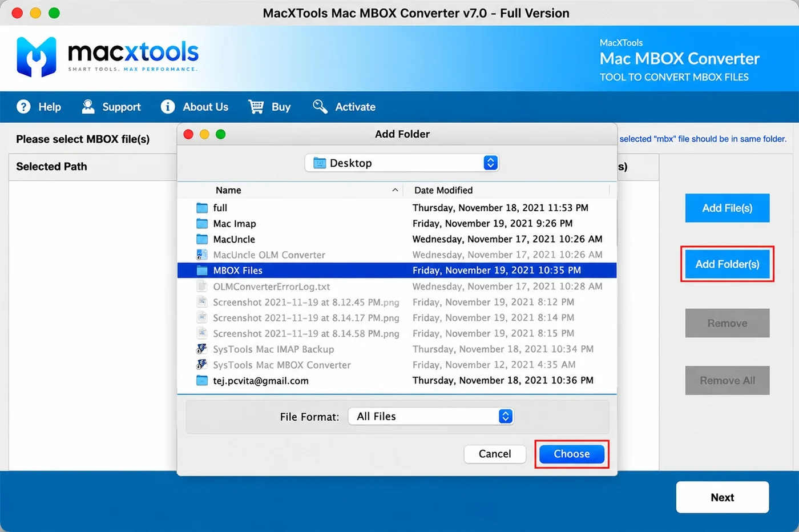
Task: Click the Buy shopping cart icon
Action: click(256, 107)
